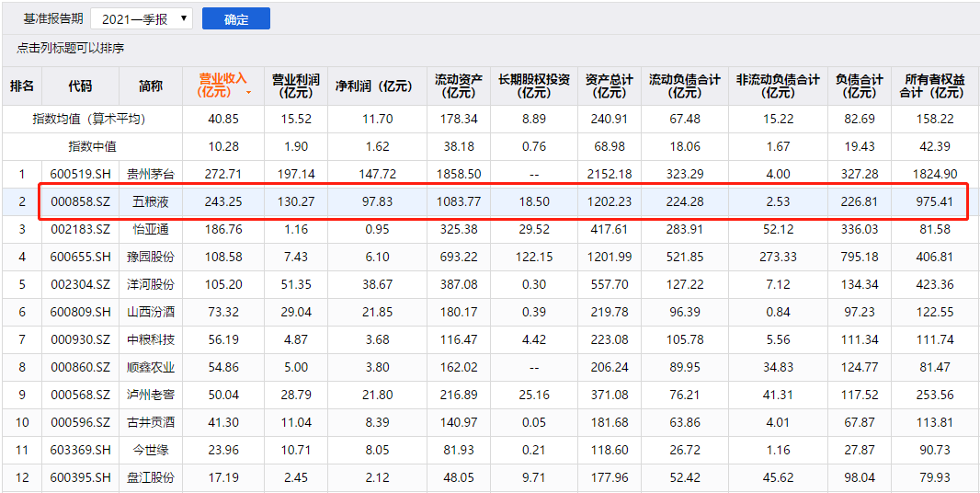Click the 简称 column header
Image resolution: width=980 pixels, height=493 pixels.
(151, 86)
